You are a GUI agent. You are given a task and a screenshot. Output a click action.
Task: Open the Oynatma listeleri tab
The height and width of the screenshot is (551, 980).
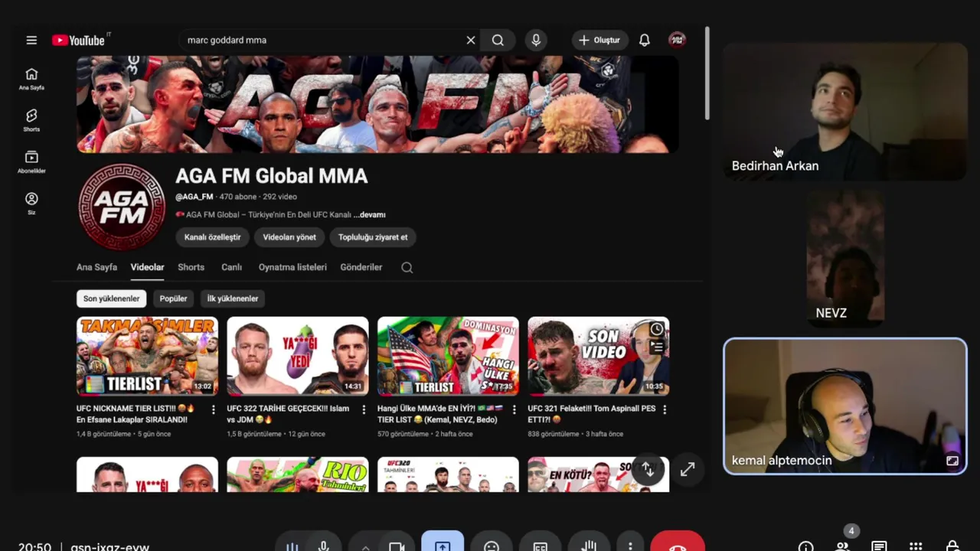click(292, 267)
